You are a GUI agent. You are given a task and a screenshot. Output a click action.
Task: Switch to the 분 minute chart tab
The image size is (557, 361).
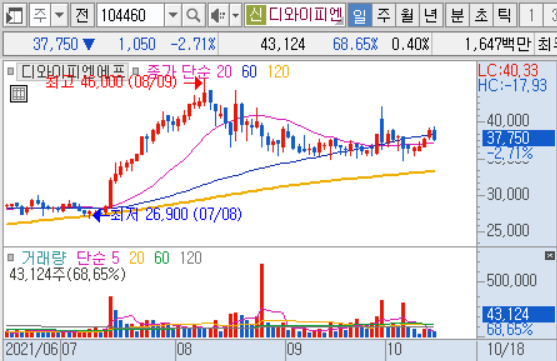[x=457, y=15]
